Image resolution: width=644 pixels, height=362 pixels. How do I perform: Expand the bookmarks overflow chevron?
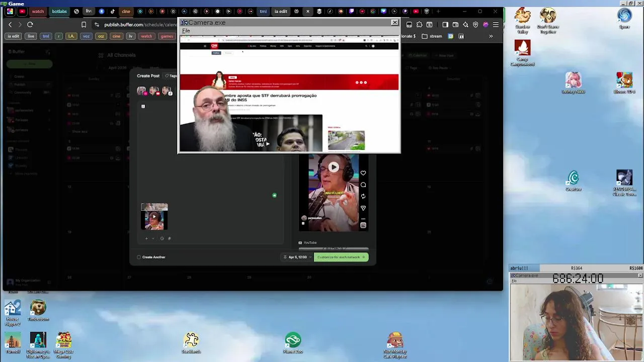[491, 36]
